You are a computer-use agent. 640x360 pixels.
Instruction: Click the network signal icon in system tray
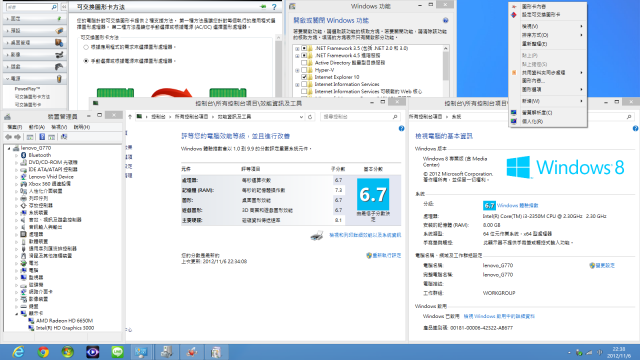coord(589,352)
